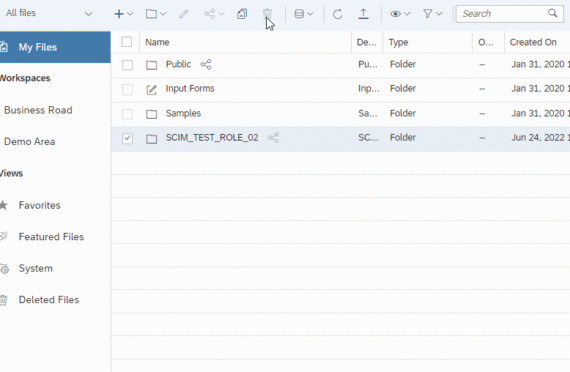Open the Business Road workspace
570x372 pixels.
tap(38, 110)
